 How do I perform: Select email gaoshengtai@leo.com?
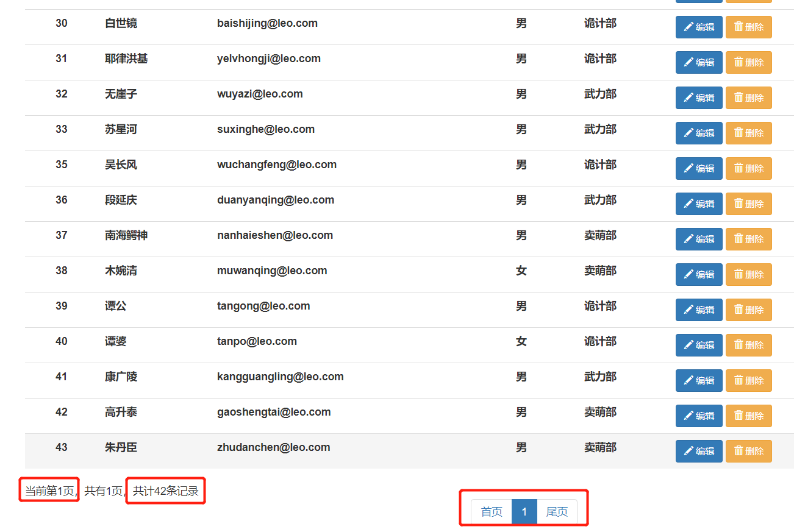click(x=274, y=412)
